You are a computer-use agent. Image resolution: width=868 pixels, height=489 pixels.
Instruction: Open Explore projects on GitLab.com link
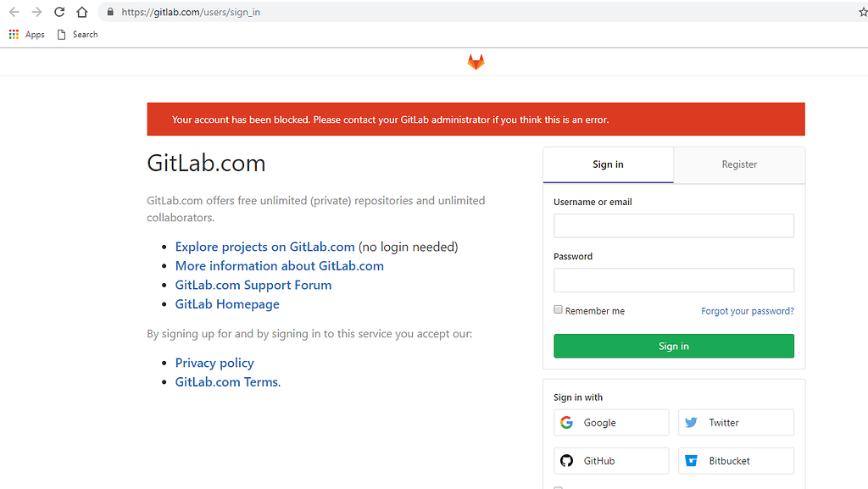[x=264, y=247]
